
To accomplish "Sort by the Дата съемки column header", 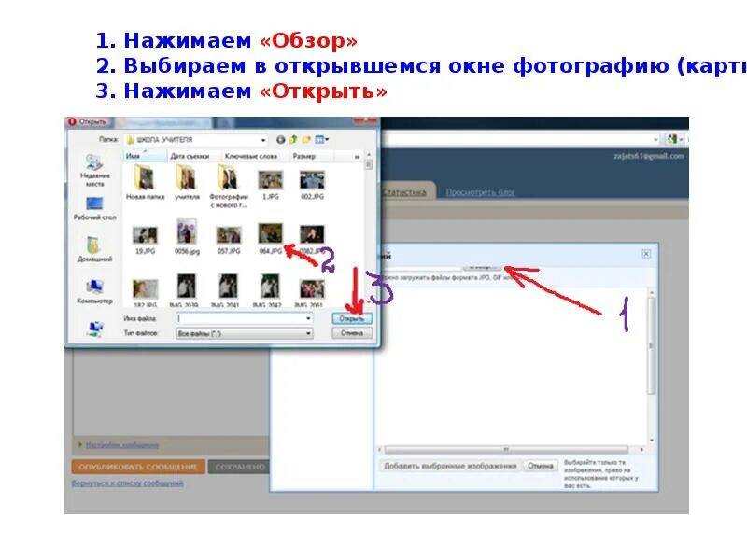I will (194, 156).
